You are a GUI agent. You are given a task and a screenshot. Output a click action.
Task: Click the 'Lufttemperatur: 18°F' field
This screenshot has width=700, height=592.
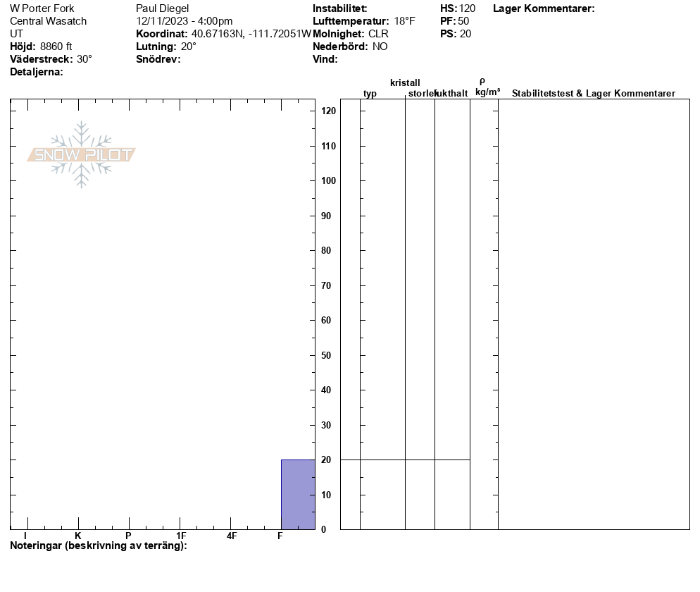[x=364, y=21]
